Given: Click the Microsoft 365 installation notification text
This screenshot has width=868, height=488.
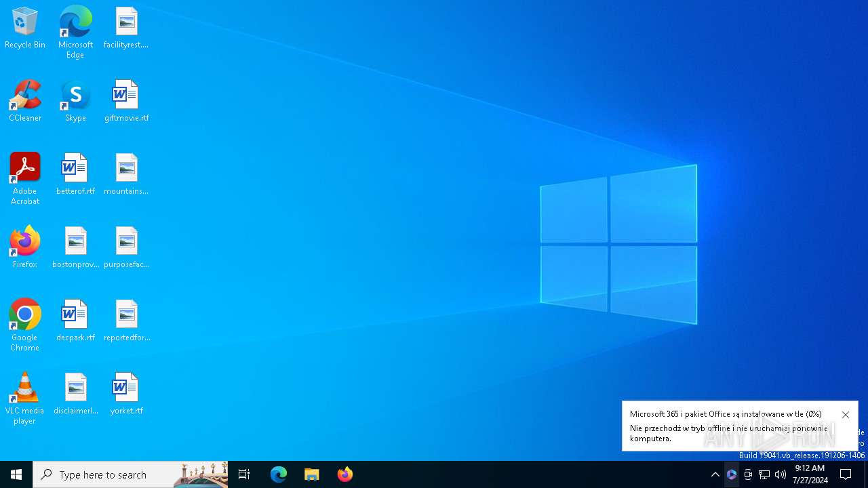Looking at the screenshot, I should coord(729,426).
